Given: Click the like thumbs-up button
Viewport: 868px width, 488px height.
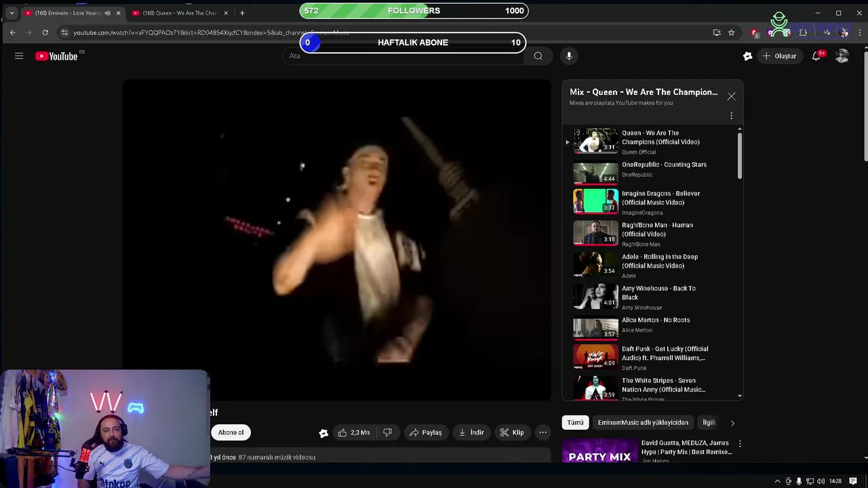Looking at the screenshot, I should coord(354,432).
